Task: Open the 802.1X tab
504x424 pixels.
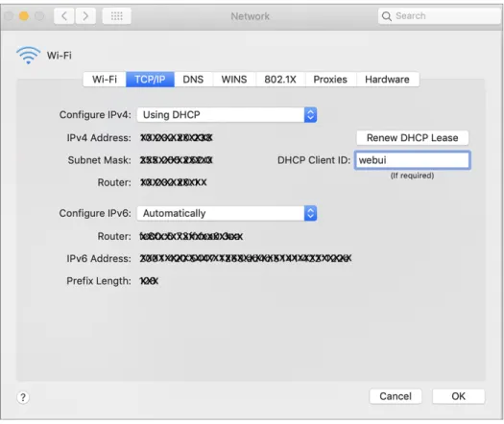Action: point(280,80)
